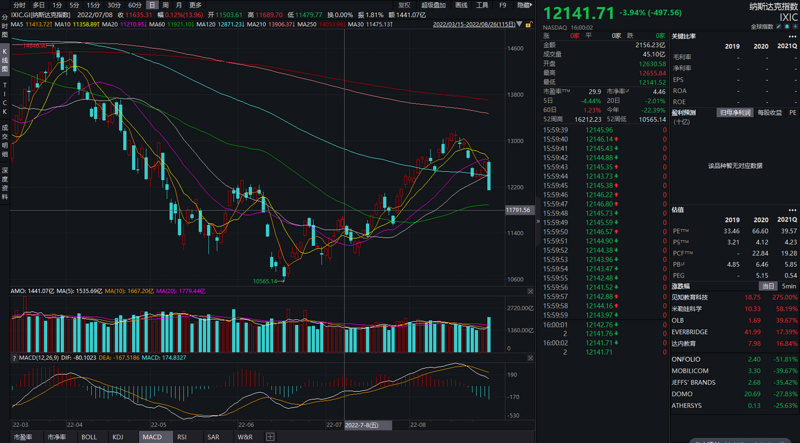Image resolution: width=800 pixels, height=443 pixels.
Task: Click the MACD help question-mark icon
Action: click(x=14, y=358)
